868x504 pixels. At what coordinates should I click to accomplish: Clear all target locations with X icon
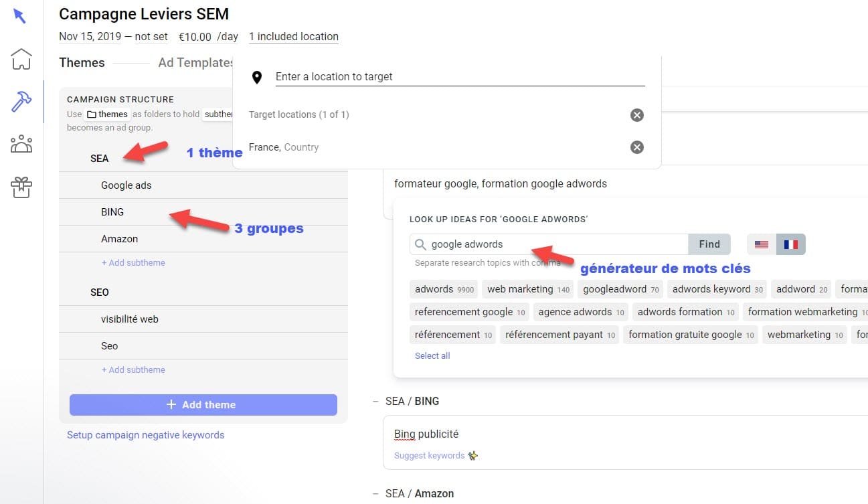click(637, 115)
